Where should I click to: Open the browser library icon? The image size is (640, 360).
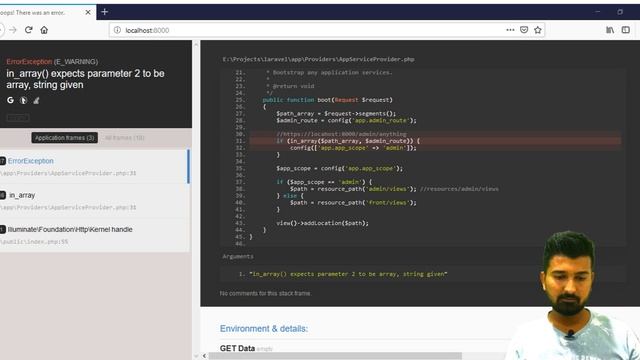(x=610, y=30)
